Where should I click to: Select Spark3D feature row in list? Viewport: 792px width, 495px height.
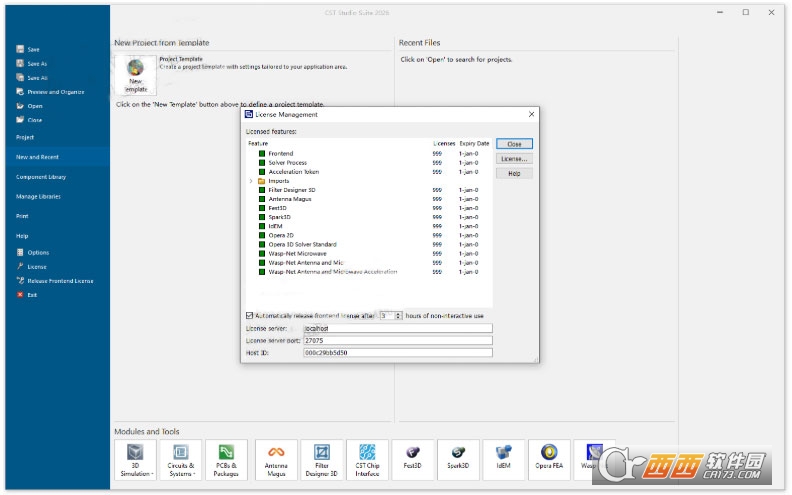(x=369, y=217)
